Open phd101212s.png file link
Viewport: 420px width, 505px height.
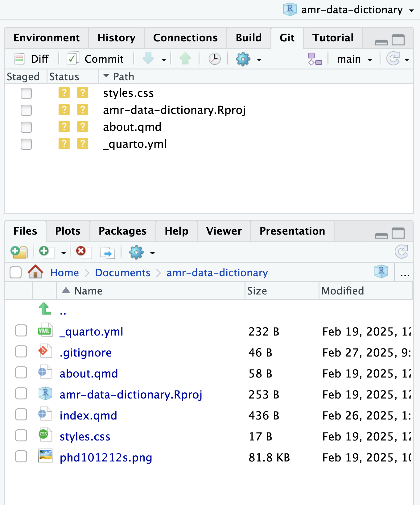point(106,457)
